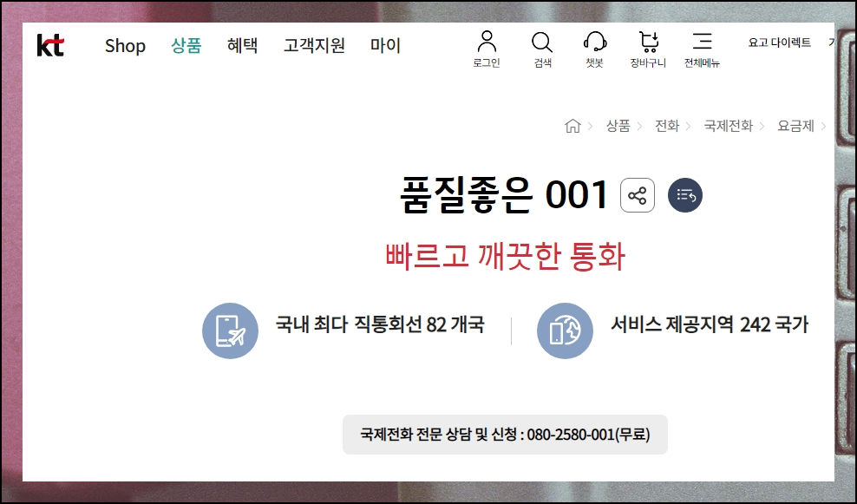Click the share icon next to 품질좋은 001
This screenshot has height=504, width=857.
click(x=638, y=195)
